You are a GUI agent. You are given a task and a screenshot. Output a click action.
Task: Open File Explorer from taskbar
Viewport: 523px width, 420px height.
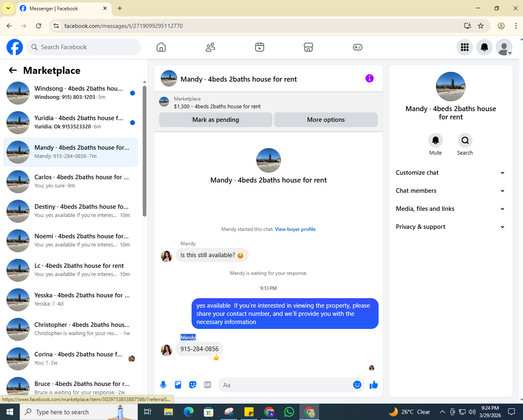pos(169,412)
